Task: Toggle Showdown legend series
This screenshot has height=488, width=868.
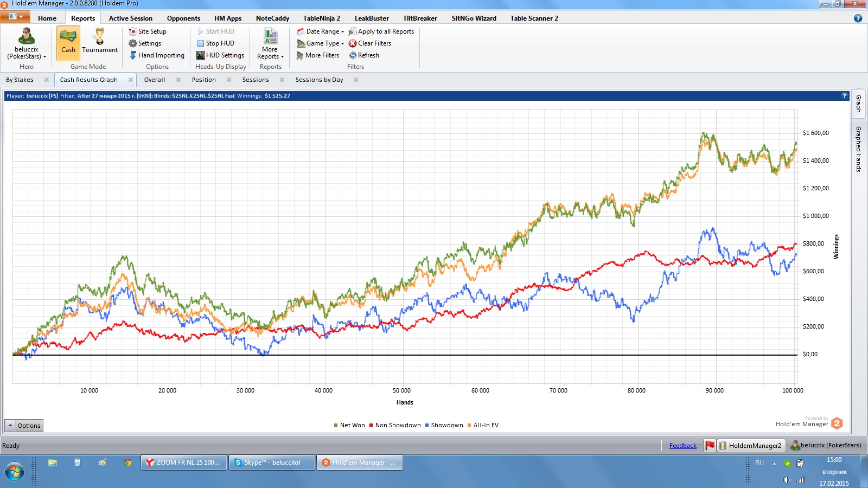Action: click(444, 425)
